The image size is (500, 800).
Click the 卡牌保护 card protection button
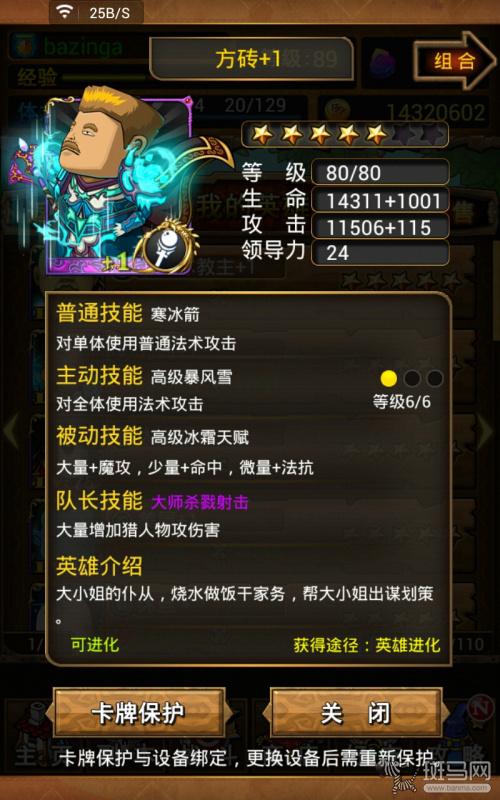pos(138,712)
